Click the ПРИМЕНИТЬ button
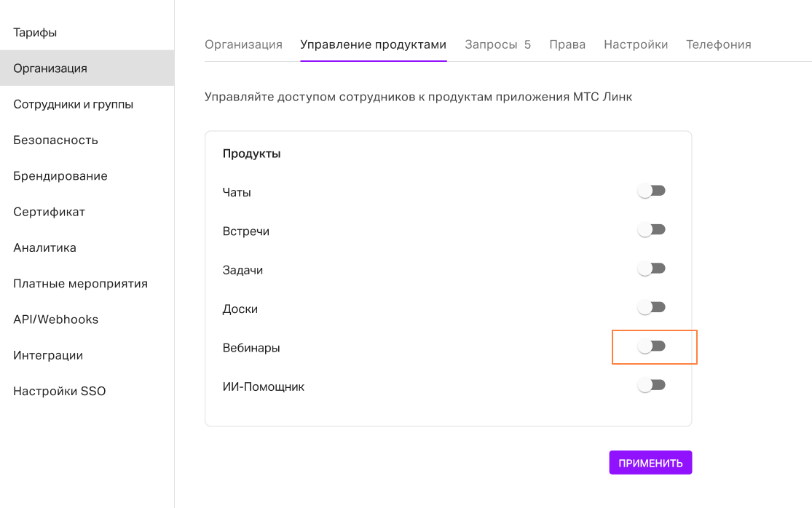 [x=650, y=463]
